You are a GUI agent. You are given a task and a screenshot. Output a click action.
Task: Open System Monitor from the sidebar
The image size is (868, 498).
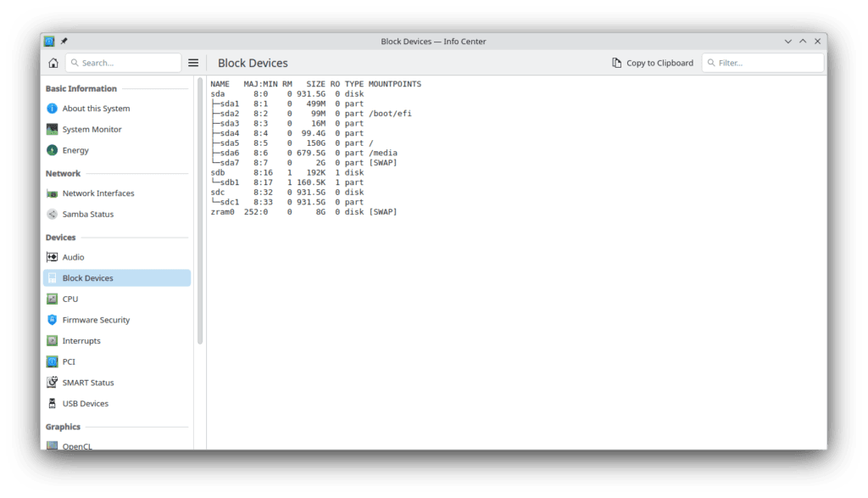[92, 130]
